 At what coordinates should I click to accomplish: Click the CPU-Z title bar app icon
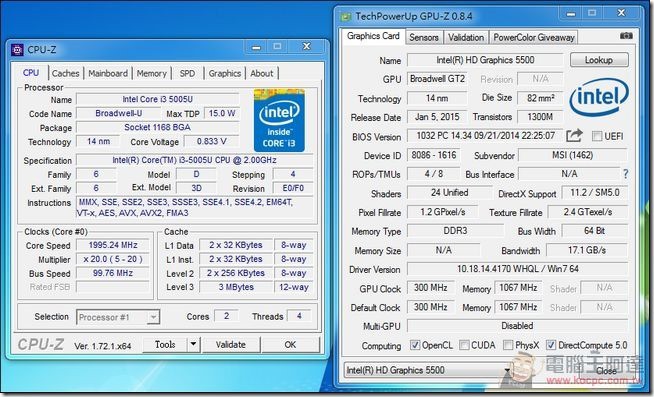click(17, 50)
